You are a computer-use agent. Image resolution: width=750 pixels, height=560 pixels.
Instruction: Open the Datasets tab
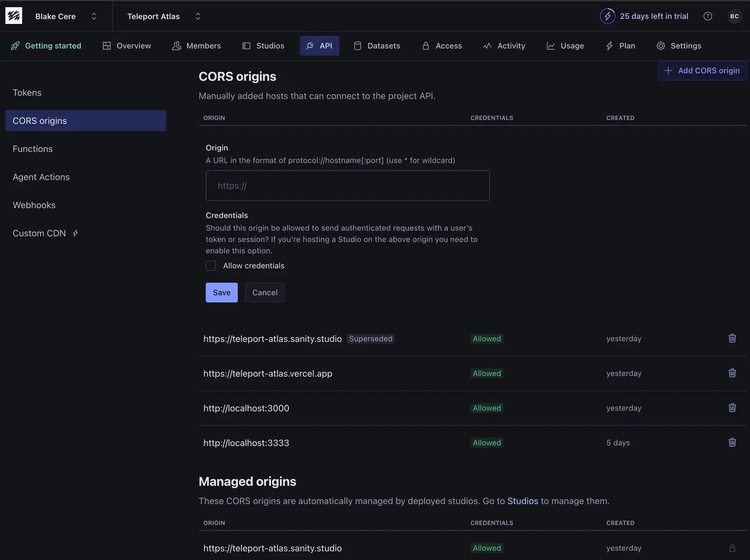click(377, 46)
